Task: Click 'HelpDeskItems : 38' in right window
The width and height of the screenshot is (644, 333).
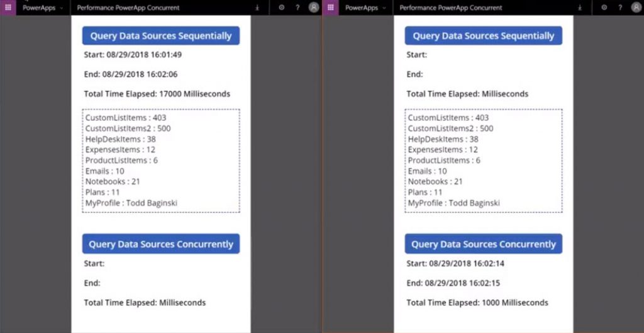Action: click(x=443, y=139)
